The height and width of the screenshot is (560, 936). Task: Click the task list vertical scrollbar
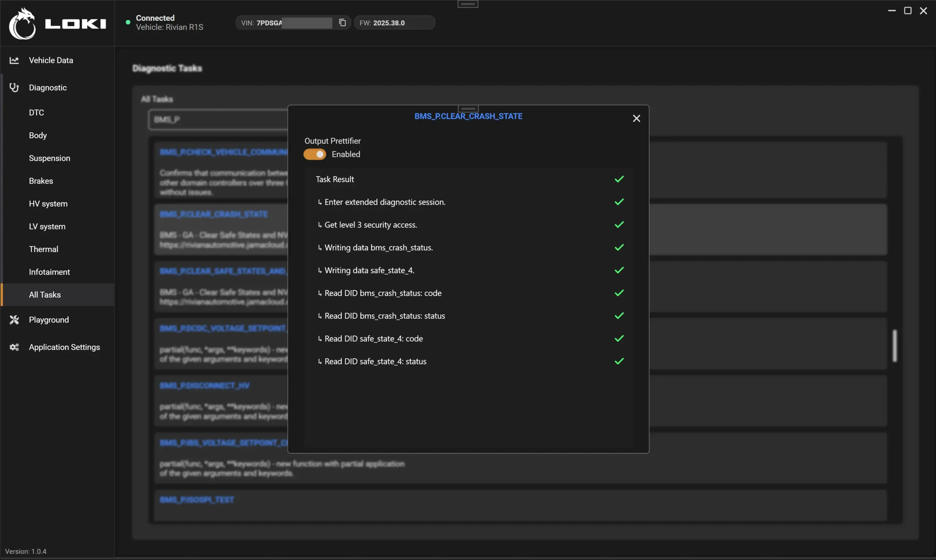point(894,346)
